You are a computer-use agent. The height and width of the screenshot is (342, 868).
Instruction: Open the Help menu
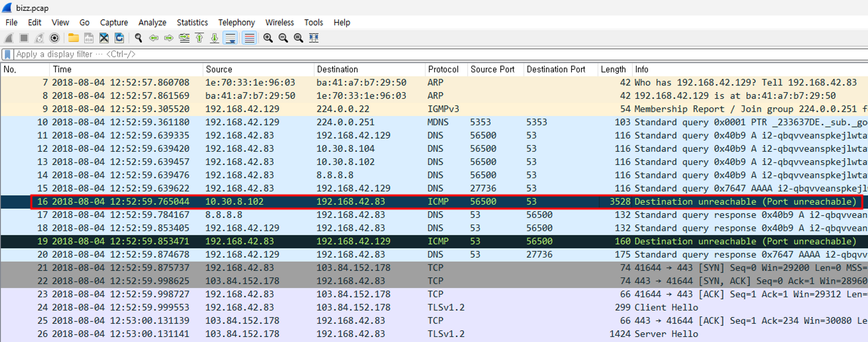pyautogui.click(x=342, y=23)
